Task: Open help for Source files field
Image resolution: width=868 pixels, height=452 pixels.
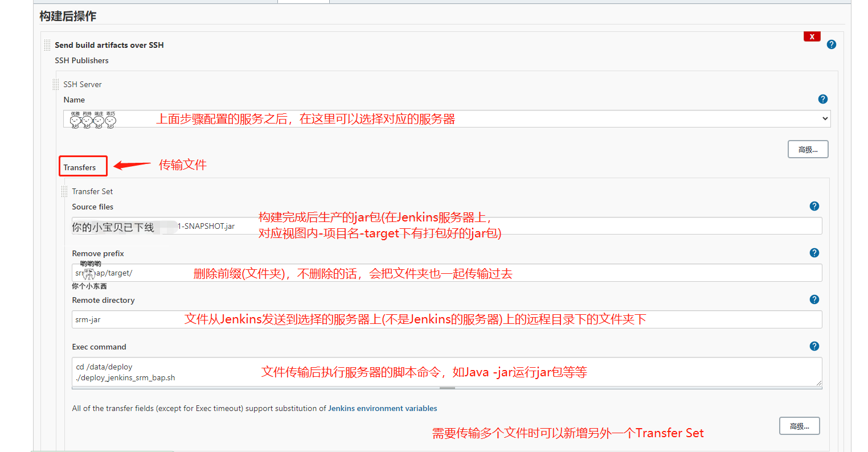Action: tap(814, 206)
